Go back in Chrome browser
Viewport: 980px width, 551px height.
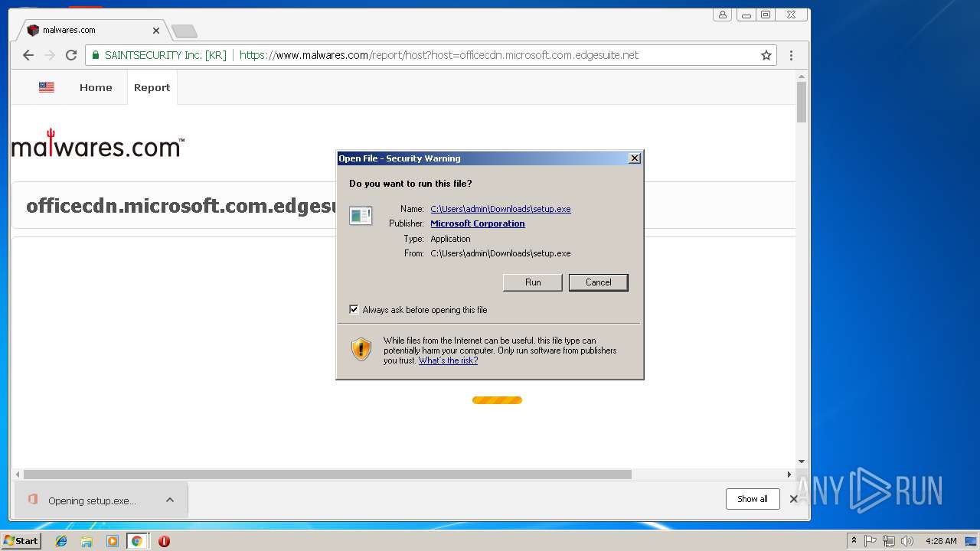point(28,55)
